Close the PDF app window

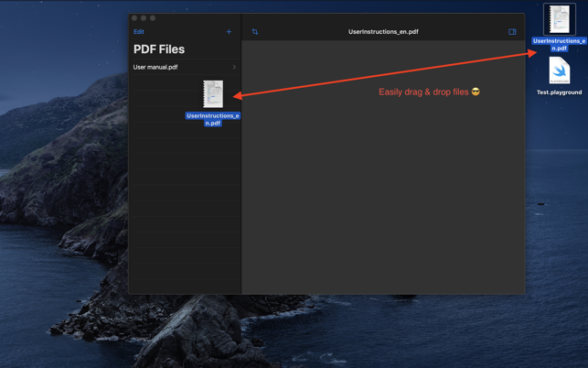click(x=134, y=18)
